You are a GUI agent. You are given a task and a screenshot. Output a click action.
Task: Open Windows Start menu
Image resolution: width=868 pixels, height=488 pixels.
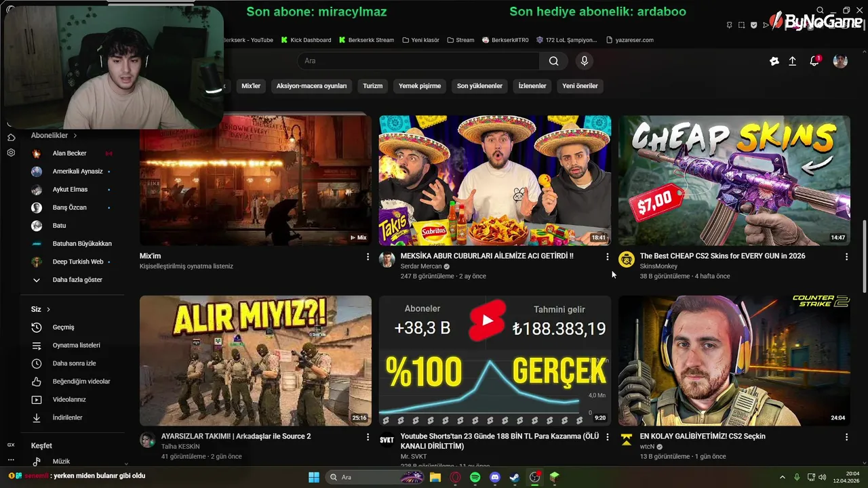coord(314,477)
